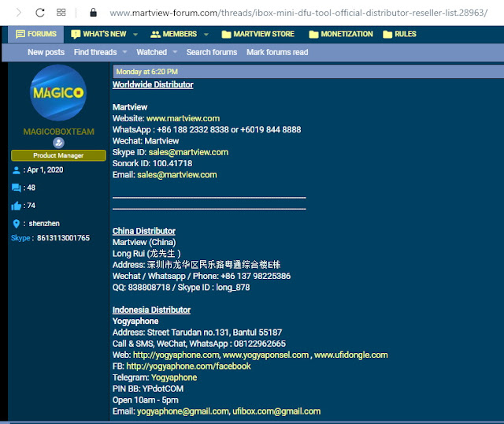Screen dimensions: 504x424
Task: Expand Watched dropdown arrow
Action: (175, 52)
